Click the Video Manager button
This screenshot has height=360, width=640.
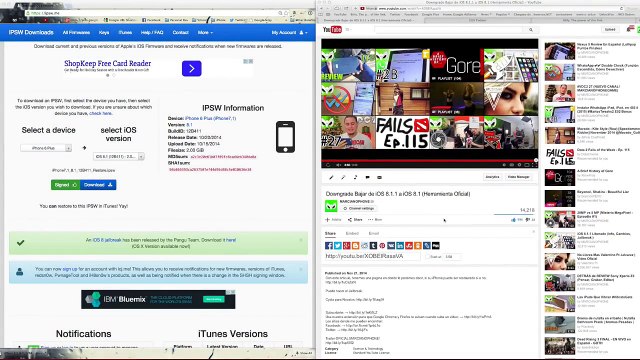click(518, 177)
